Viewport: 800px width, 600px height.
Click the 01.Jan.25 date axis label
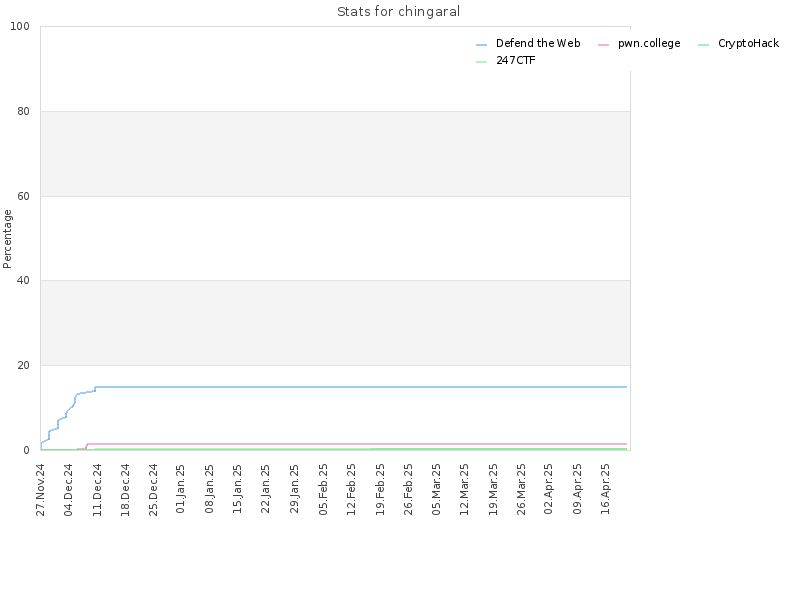[181, 489]
